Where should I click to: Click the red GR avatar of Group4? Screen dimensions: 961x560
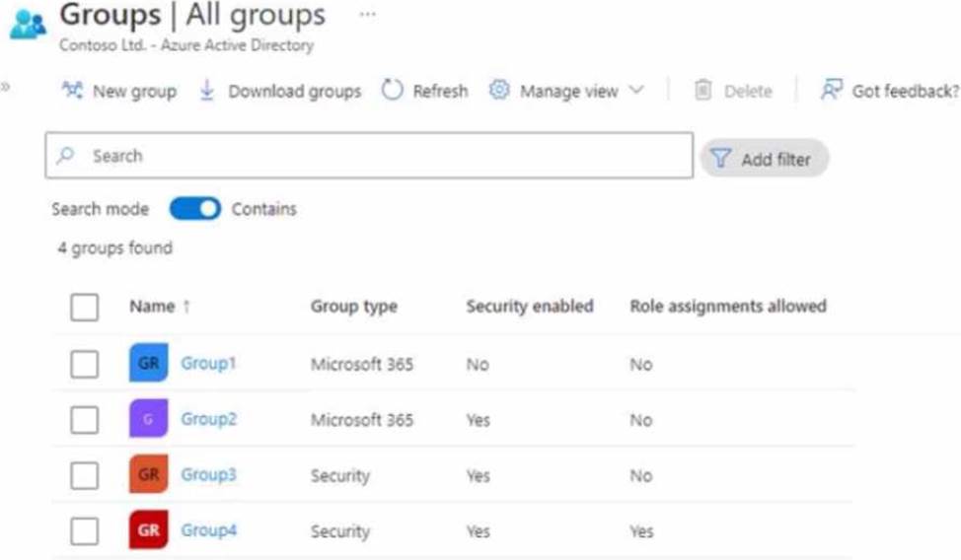pos(148,530)
